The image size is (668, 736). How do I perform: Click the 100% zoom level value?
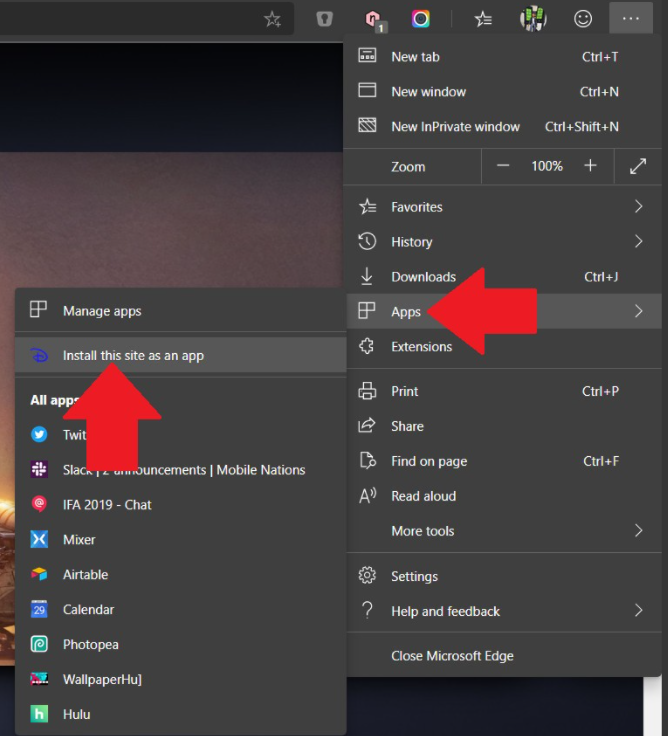546,166
